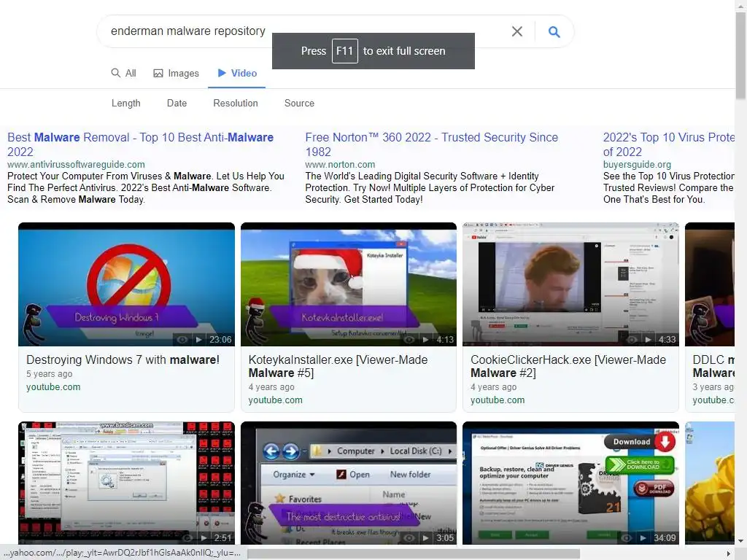Click the play icon on 4:13 video
747x560 pixels.
(x=425, y=340)
